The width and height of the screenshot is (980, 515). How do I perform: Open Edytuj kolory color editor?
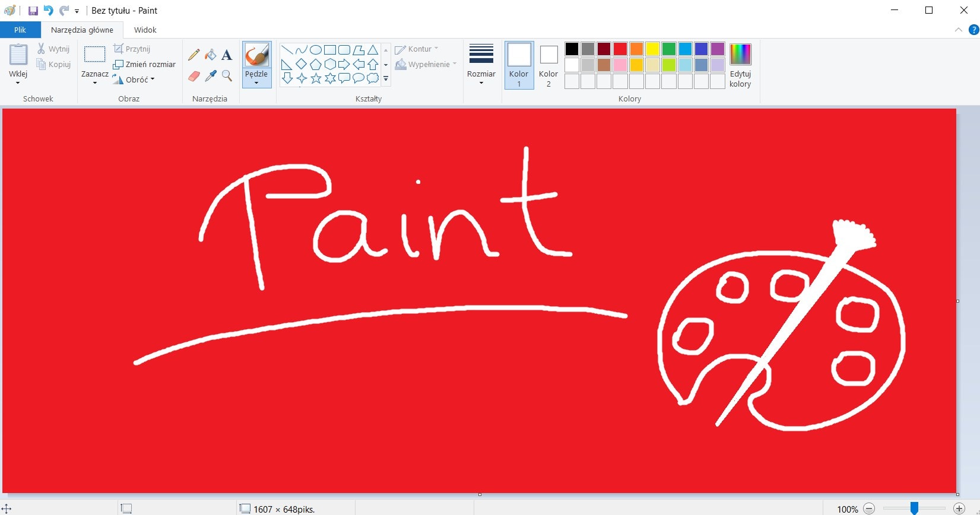740,65
